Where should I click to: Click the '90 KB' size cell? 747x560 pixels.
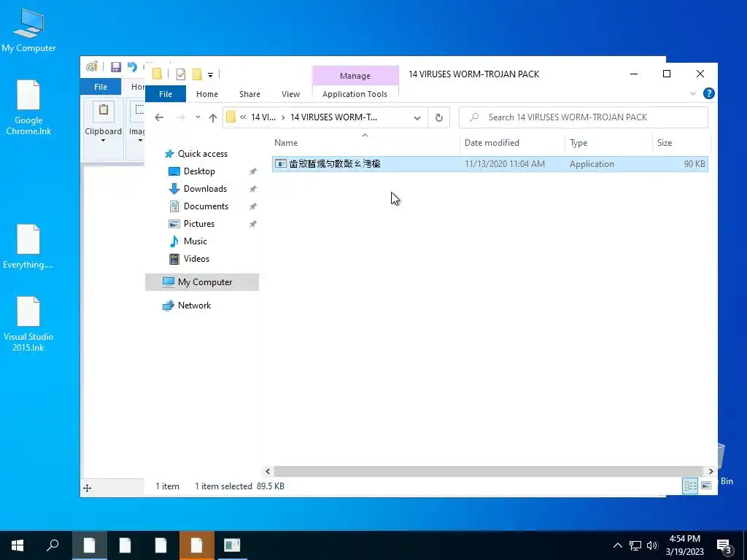[694, 164]
